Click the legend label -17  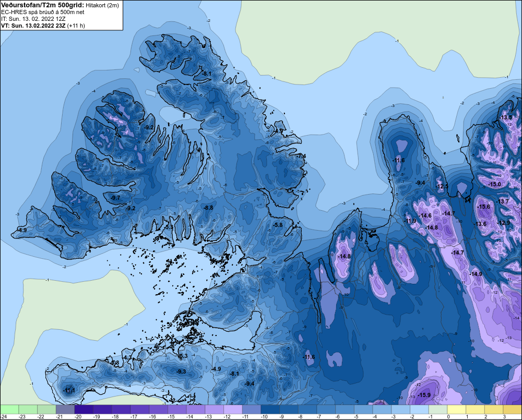(134, 417)
